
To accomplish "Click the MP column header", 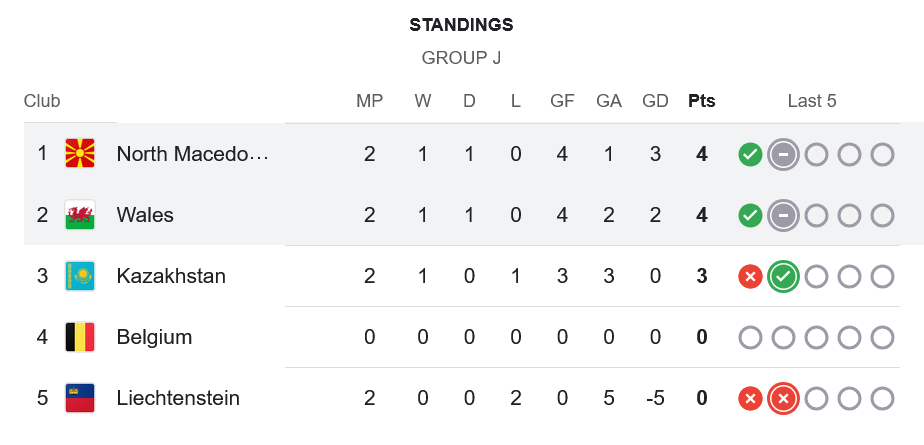I will tap(370, 101).
